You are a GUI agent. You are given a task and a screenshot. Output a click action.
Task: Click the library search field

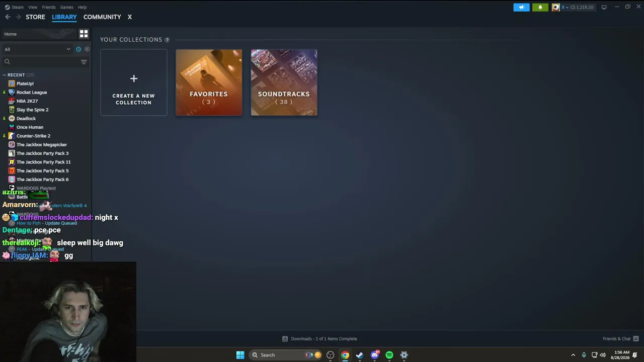click(x=40, y=62)
